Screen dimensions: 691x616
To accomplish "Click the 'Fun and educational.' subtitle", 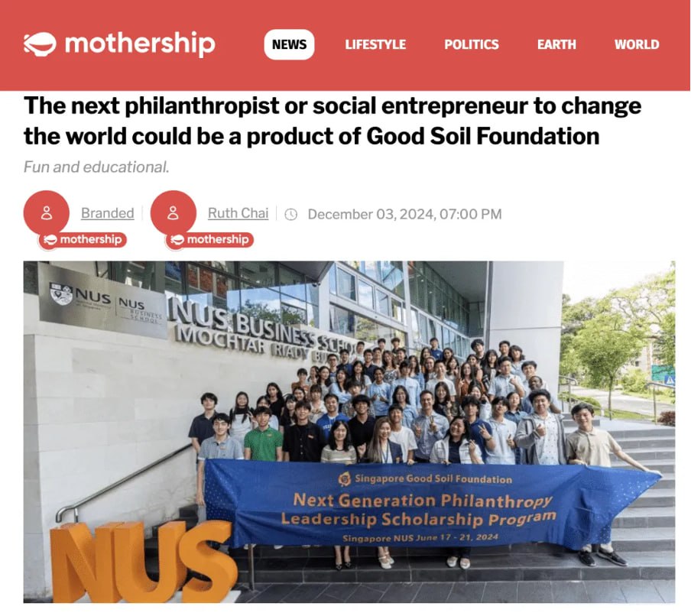I will coord(96,167).
